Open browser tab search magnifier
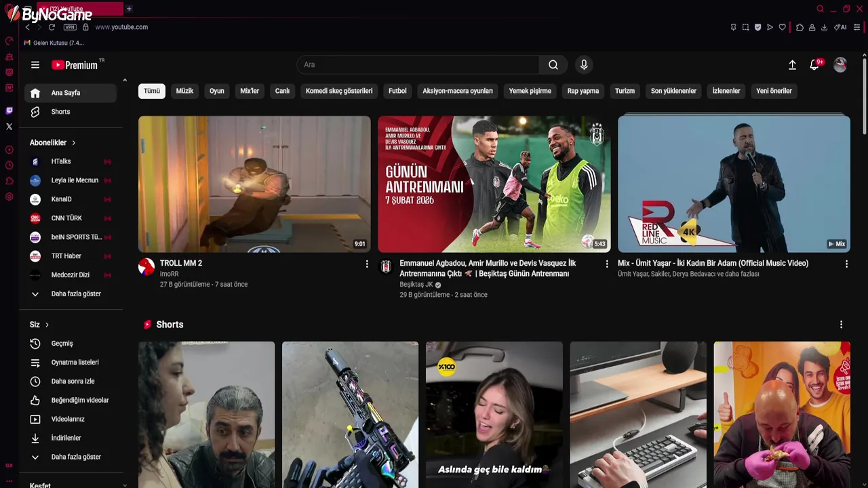The image size is (868, 488). [x=820, y=9]
